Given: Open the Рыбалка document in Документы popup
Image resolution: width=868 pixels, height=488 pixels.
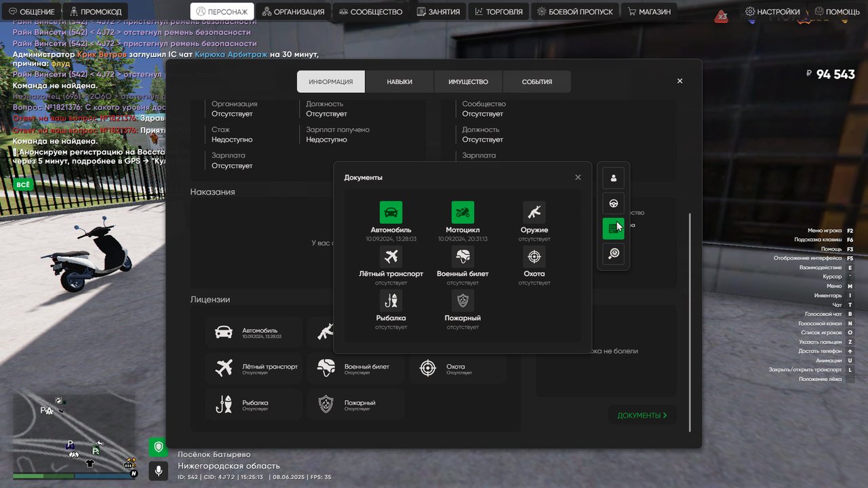Looking at the screenshot, I should pyautogui.click(x=391, y=310).
